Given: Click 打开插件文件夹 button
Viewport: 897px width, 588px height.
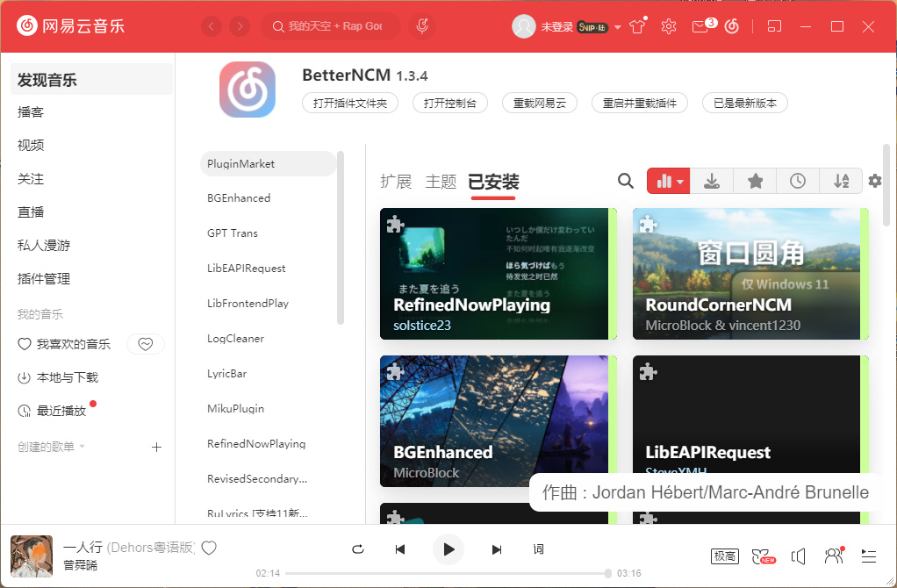Looking at the screenshot, I should [x=350, y=103].
